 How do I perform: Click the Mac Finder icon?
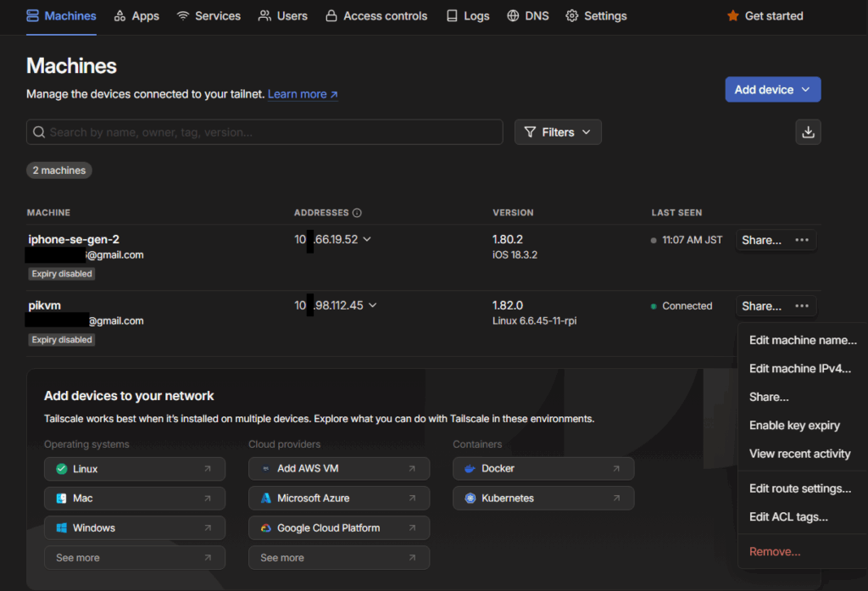[x=61, y=499]
